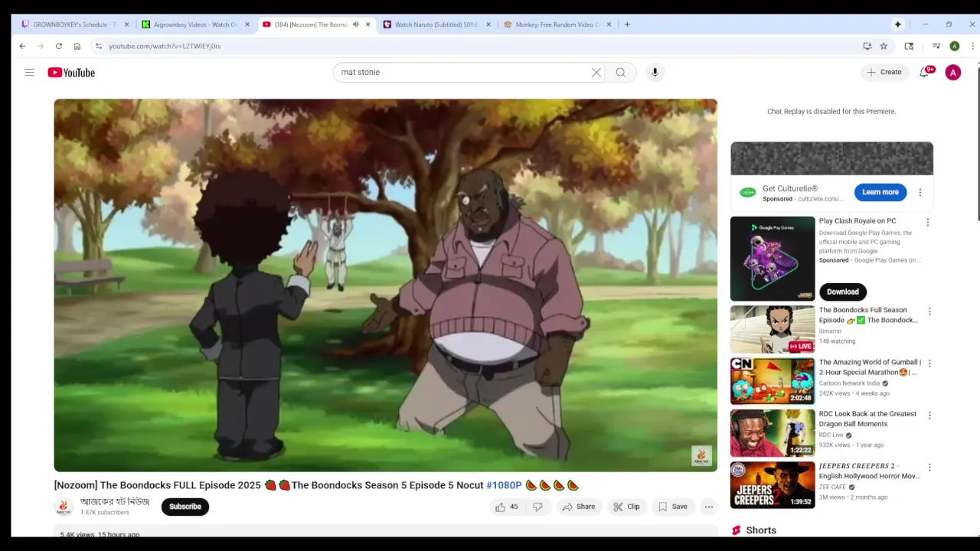Click the browser home button
Screen dimensions: 980x551
coord(77,46)
